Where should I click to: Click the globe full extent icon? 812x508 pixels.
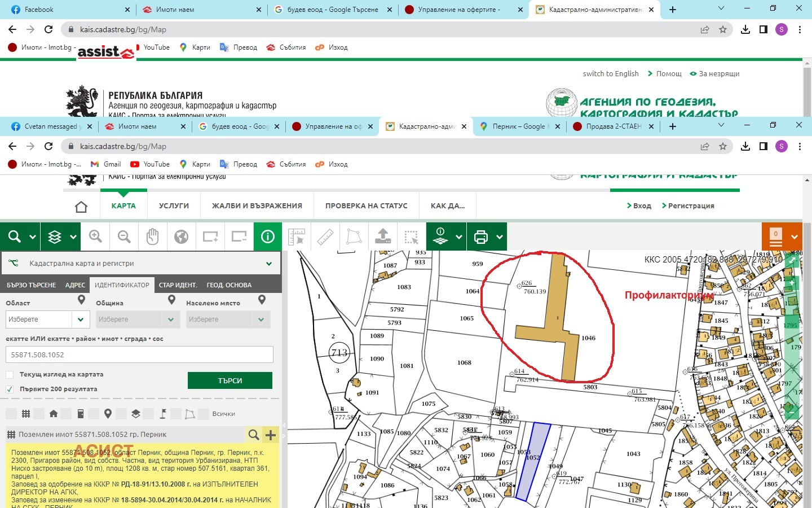click(x=181, y=237)
